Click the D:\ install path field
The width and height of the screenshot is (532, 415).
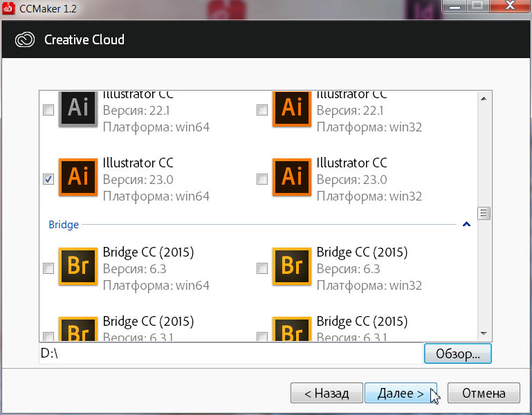(x=230, y=353)
